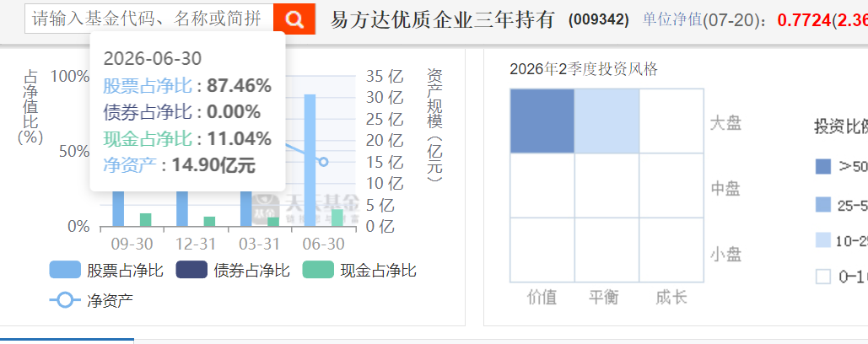Click the 大盘 row label
Screen dimensions: 868x344
(x=725, y=123)
